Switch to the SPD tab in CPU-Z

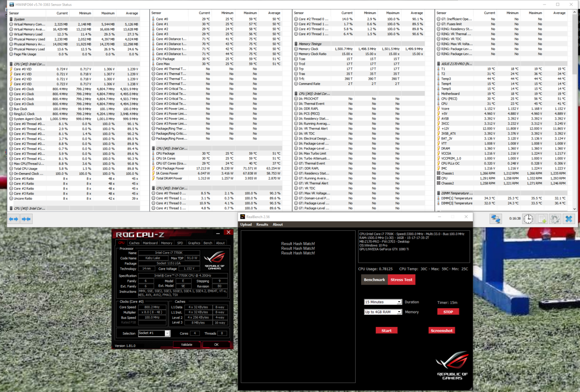click(x=180, y=243)
